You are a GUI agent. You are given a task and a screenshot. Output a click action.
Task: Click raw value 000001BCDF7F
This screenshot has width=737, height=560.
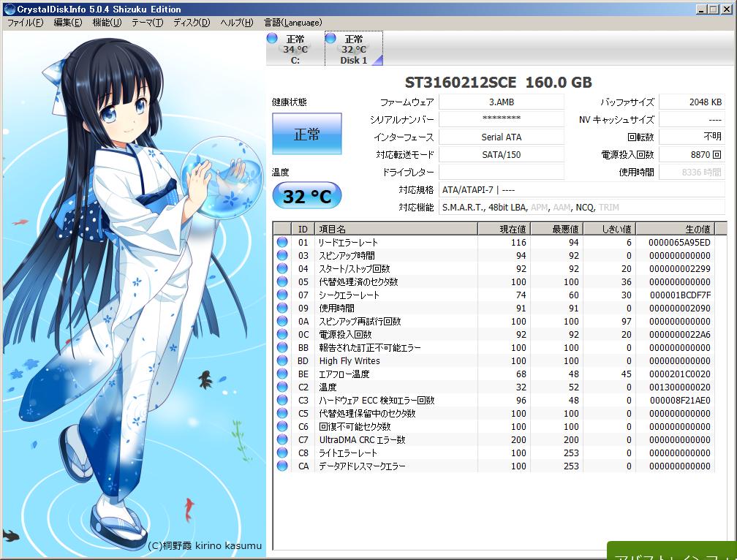(x=680, y=295)
